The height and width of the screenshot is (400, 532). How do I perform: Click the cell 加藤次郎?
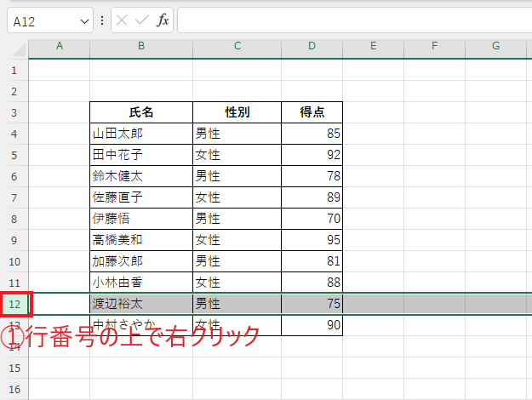coord(141,261)
